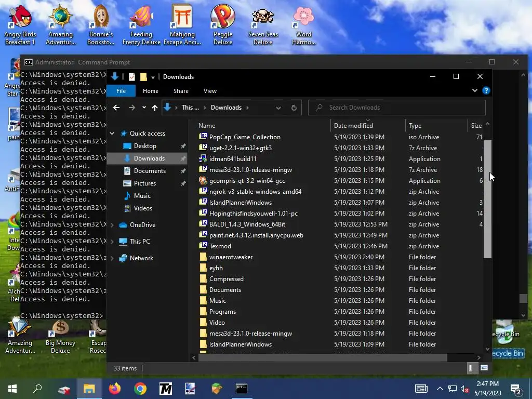Open Windows Start menu
This screenshot has height=399, width=532.
(x=12, y=389)
